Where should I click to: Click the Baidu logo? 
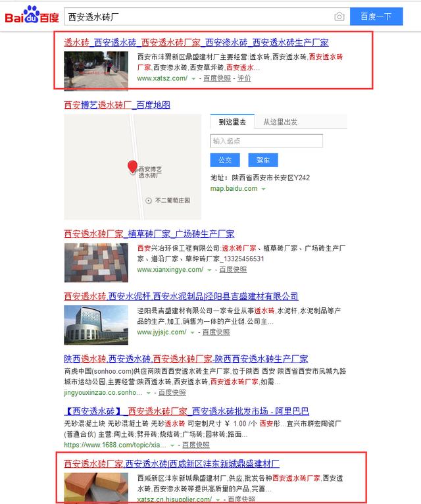pyautogui.click(x=32, y=15)
